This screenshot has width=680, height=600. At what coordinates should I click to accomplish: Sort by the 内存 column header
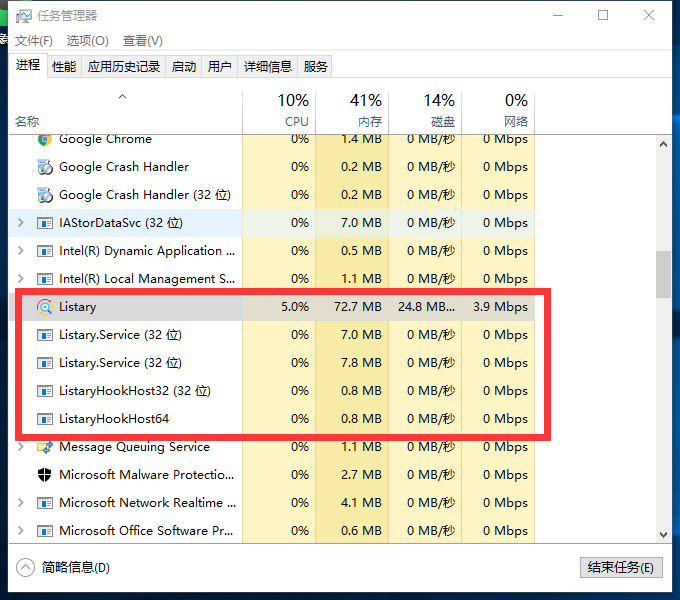click(x=352, y=112)
